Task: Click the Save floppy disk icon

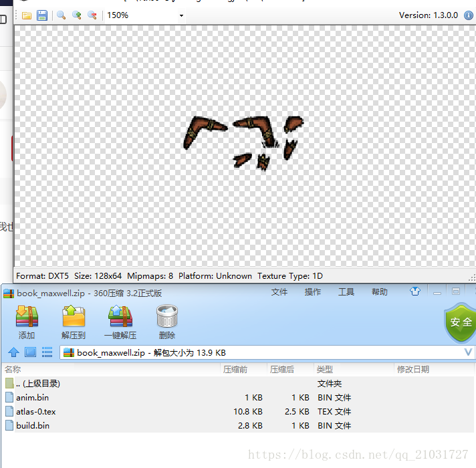Action: coord(42,15)
